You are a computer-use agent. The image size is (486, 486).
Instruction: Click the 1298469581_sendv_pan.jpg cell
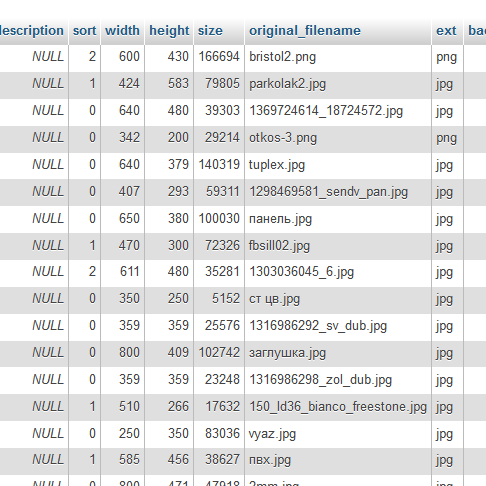(x=338, y=192)
